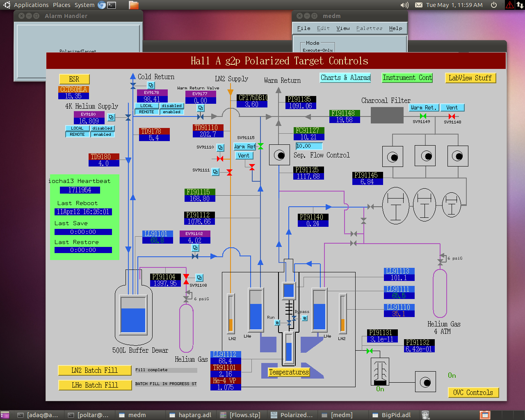Click the Bypass valve control icon
This screenshot has width=525, height=420.
(x=305, y=318)
